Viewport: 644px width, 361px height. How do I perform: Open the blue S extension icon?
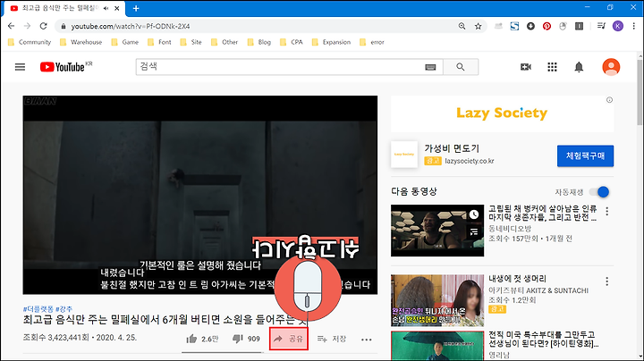click(x=514, y=26)
